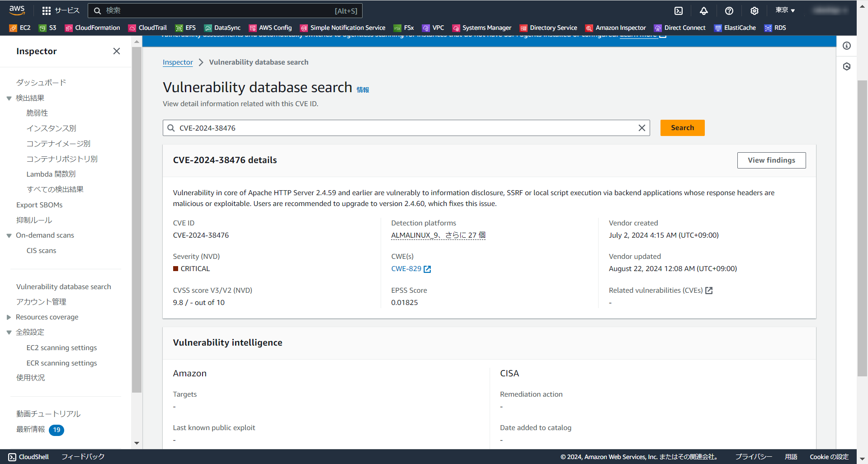
Task: Click the CVE search input field
Action: tap(406, 128)
